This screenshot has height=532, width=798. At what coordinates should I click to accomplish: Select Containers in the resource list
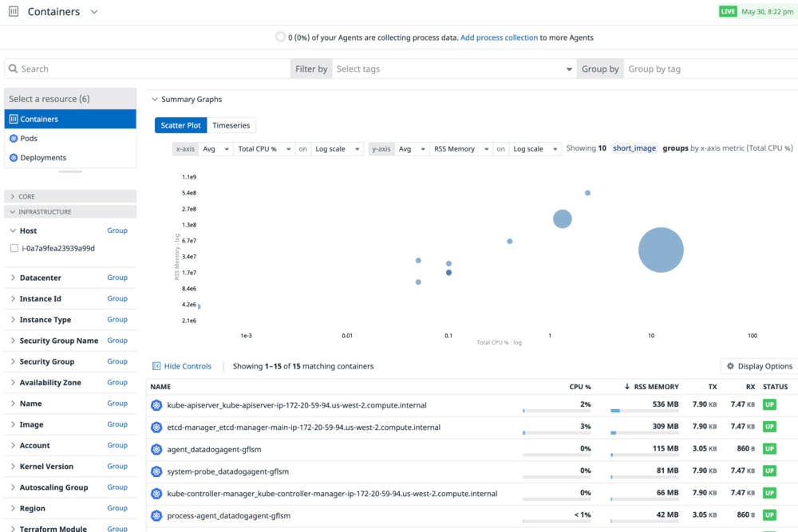pyautogui.click(x=70, y=119)
